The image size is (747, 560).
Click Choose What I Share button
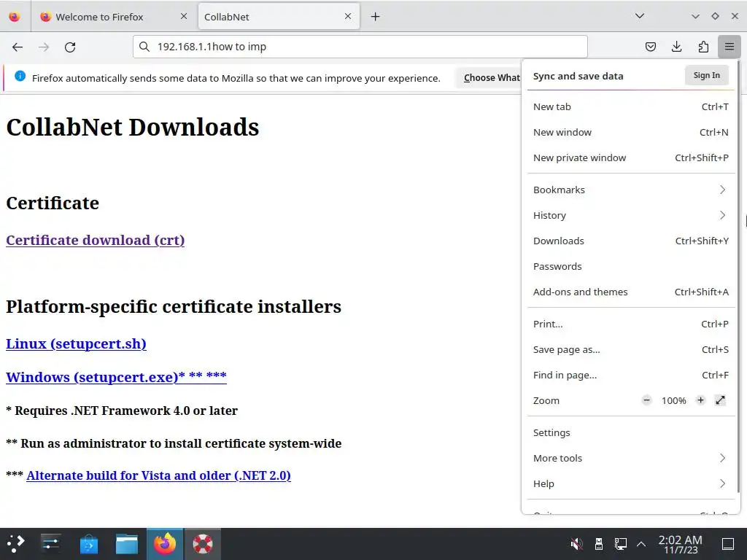point(488,77)
